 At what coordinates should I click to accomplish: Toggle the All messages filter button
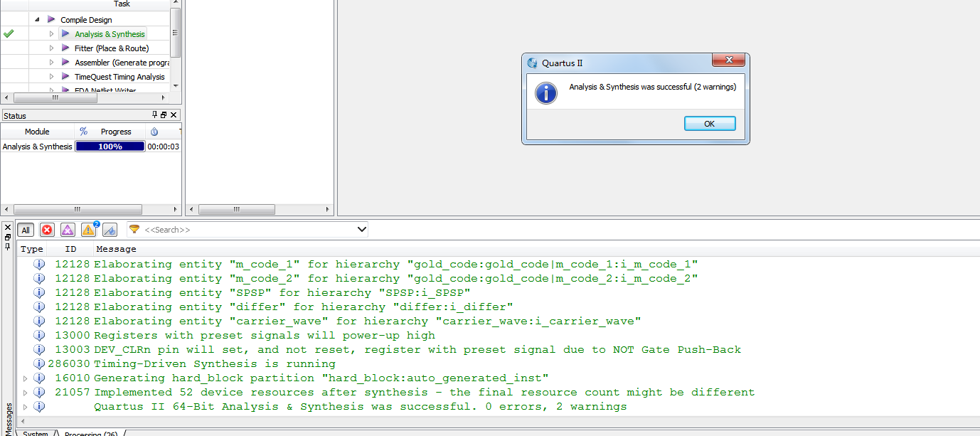point(26,230)
